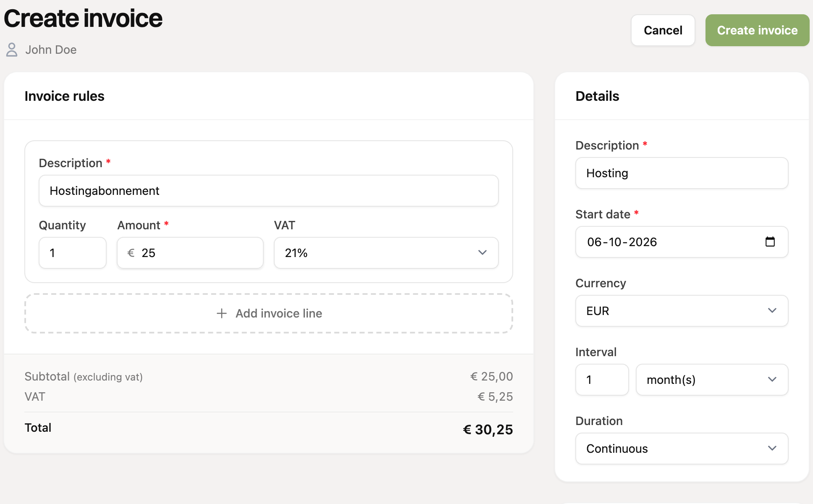Click the Cancel button
813x504 pixels.
[x=663, y=30]
